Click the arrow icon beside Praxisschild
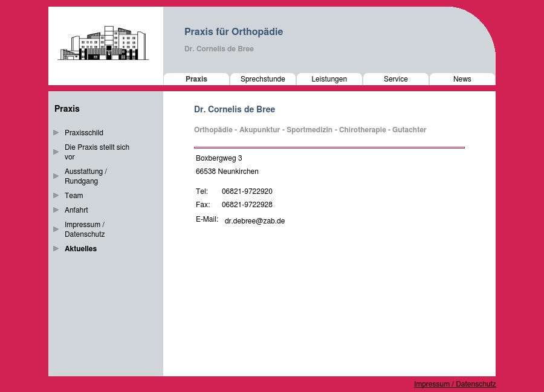This screenshot has height=392, width=544. coord(56,132)
